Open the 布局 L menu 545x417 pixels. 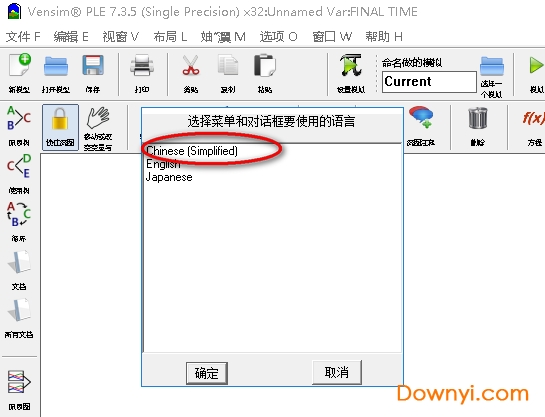pyautogui.click(x=170, y=36)
